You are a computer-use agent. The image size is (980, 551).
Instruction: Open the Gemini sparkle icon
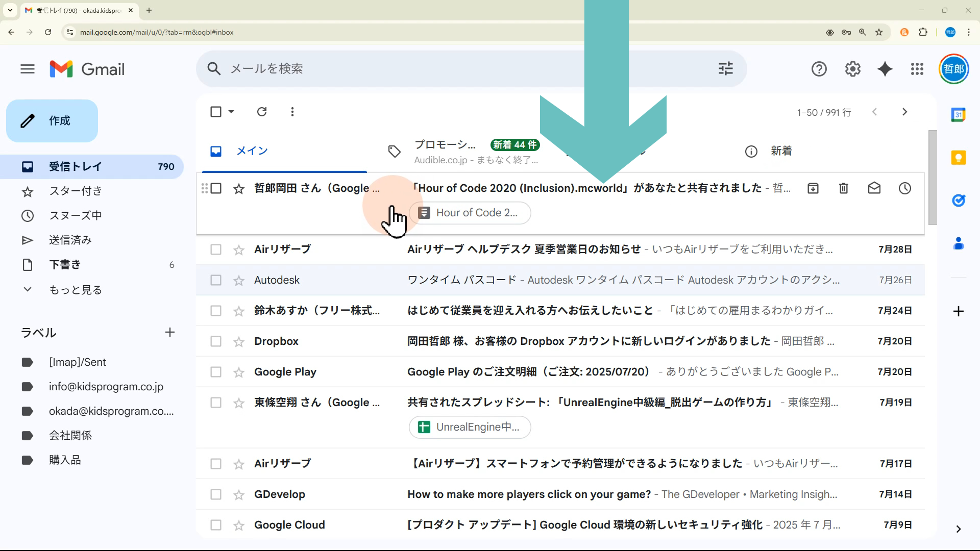coord(885,69)
